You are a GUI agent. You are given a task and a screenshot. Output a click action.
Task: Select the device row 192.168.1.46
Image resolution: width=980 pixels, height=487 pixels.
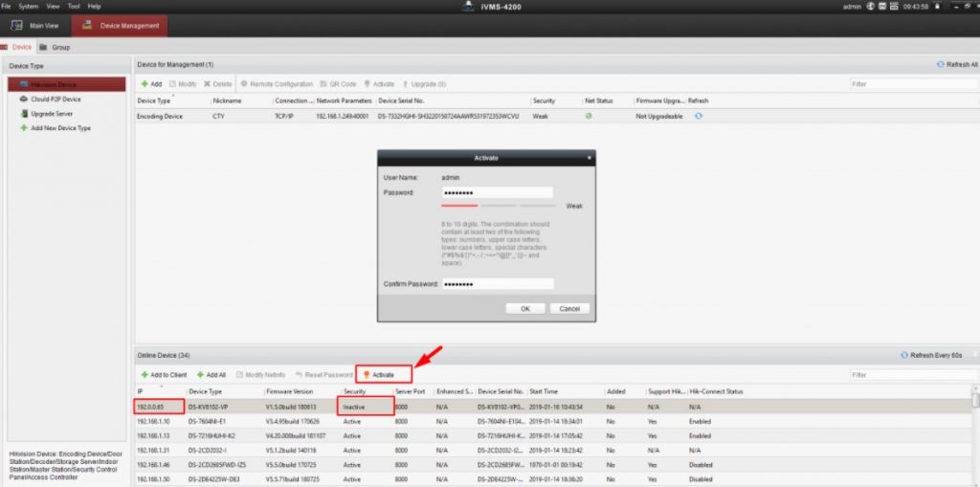[x=553, y=464]
